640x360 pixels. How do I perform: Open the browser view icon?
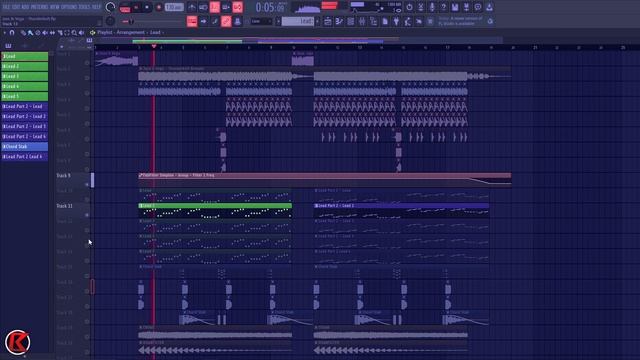(x=373, y=21)
